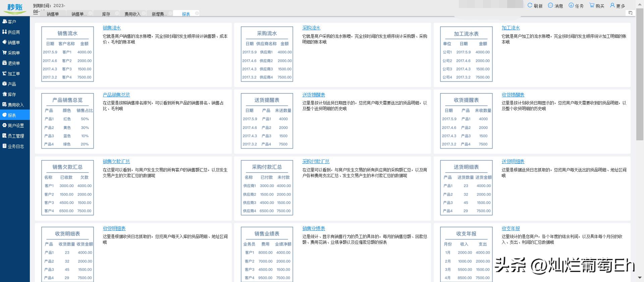
Task: Open 费用收入 in the left sidebar
Action: (x=15, y=105)
